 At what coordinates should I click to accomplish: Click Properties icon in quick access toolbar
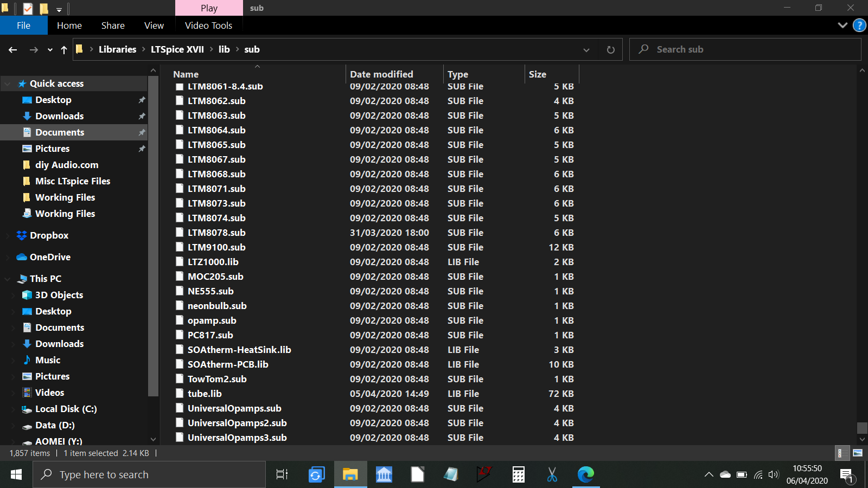tap(28, 8)
